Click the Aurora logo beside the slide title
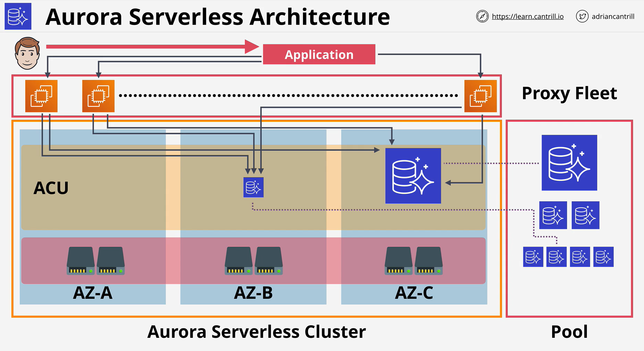This screenshot has width=644, height=351. 18,16
